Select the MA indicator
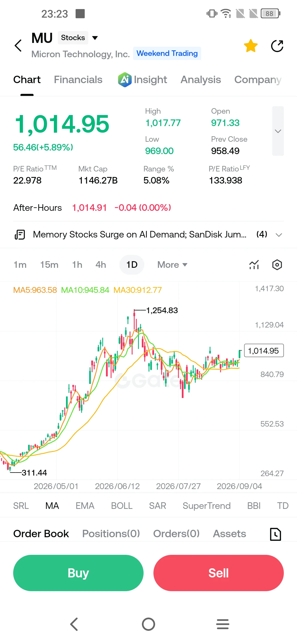 tap(52, 506)
